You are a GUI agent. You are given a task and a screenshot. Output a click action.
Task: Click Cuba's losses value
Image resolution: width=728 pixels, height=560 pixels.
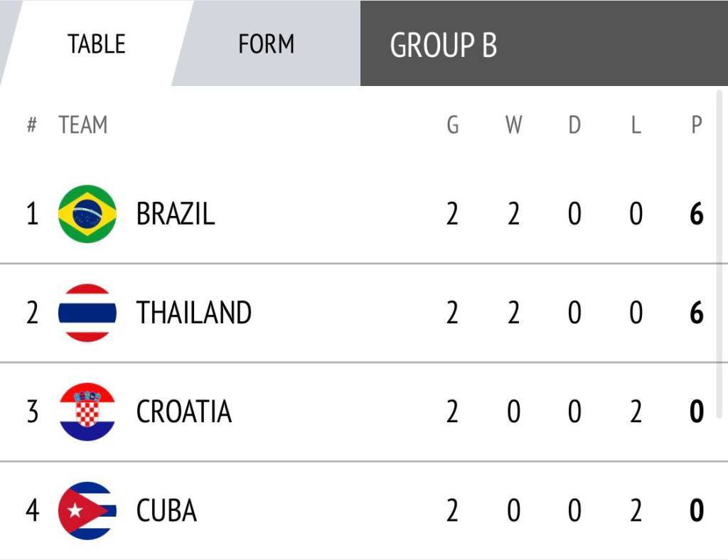(636, 511)
